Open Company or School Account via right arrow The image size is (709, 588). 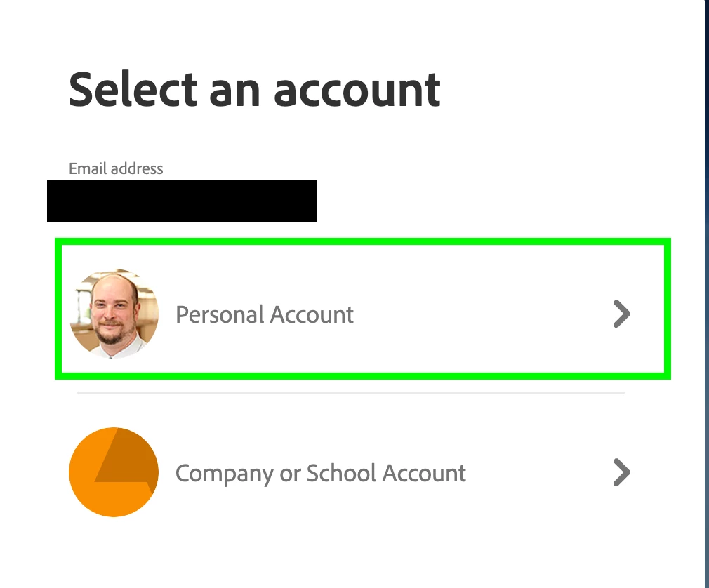click(622, 472)
